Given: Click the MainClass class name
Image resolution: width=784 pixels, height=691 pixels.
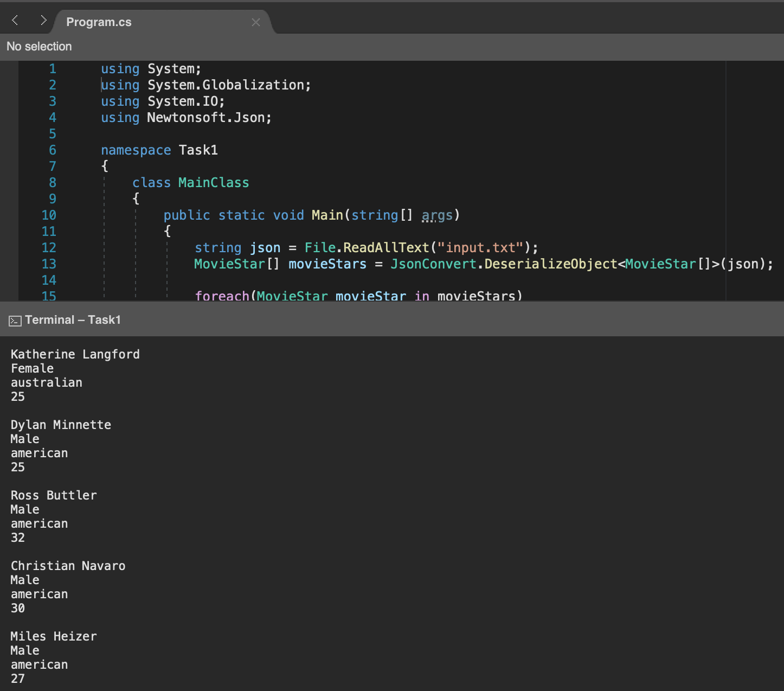Looking at the screenshot, I should (213, 182).
